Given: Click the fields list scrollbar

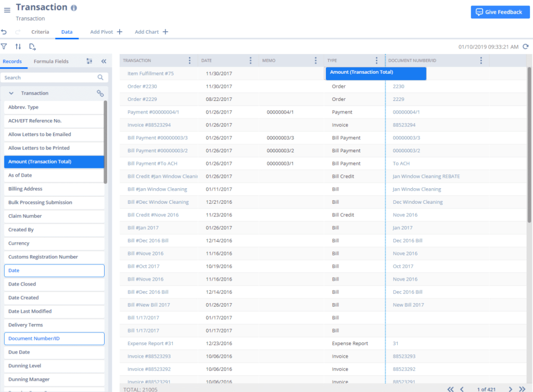Looking at the screenshot, I should 105,142.
